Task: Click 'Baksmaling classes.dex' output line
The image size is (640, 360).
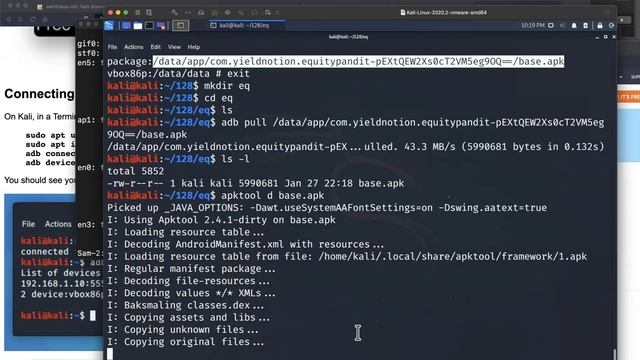Action: pos(185,305)
